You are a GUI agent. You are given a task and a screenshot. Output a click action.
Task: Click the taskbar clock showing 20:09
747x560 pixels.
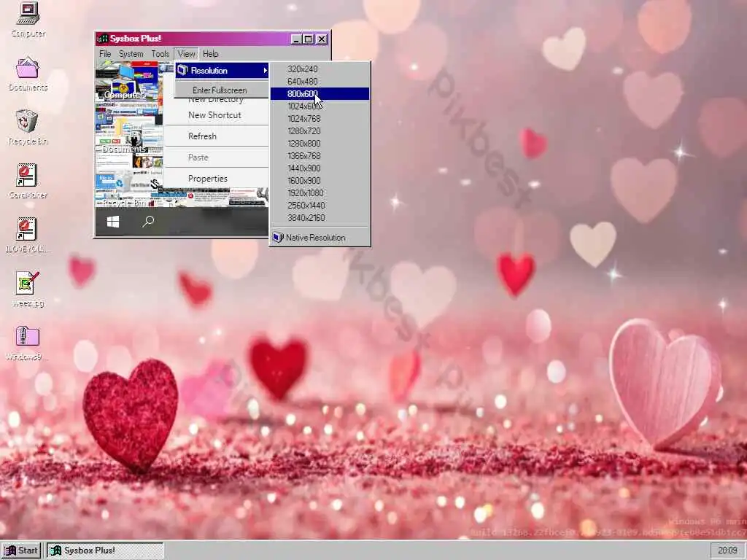coord(727,551)
